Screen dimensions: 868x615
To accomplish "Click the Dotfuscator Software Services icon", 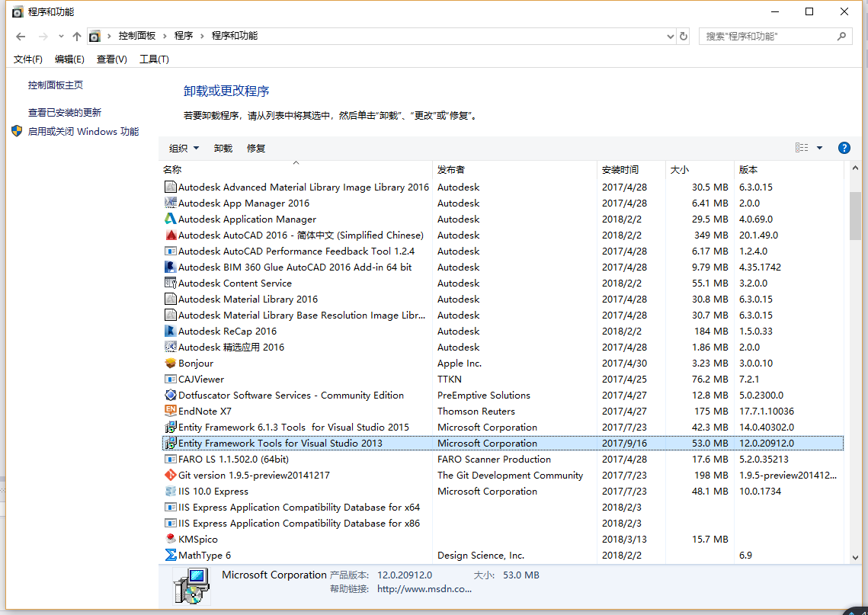I will pos(171,396).
